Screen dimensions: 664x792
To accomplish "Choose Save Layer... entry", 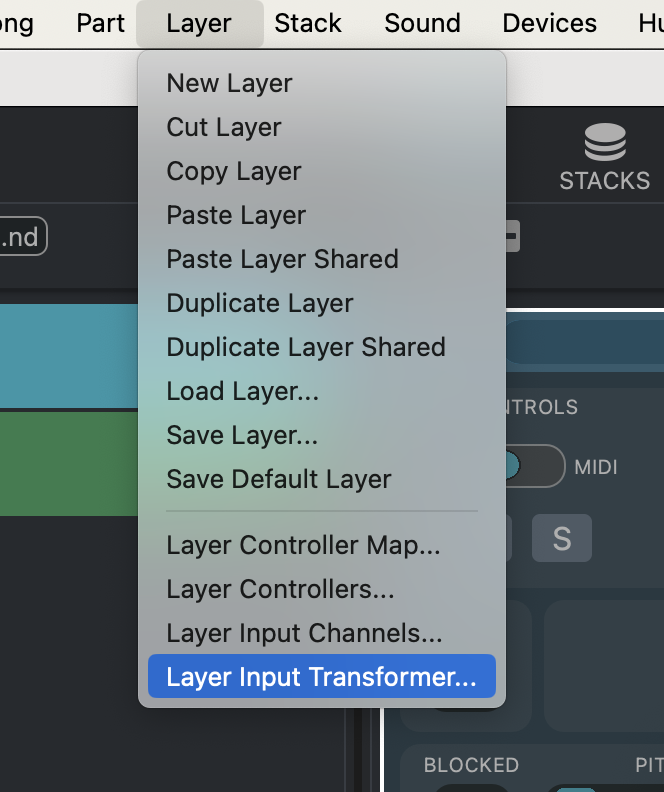I will [242, 435].
